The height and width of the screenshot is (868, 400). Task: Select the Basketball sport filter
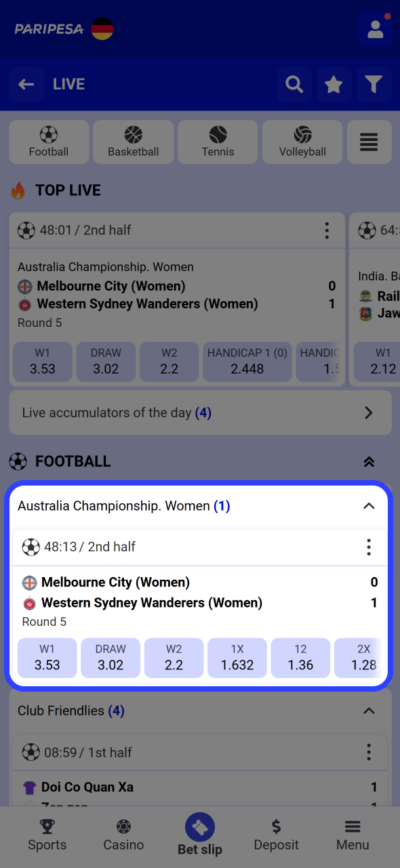tap(133, 142)
